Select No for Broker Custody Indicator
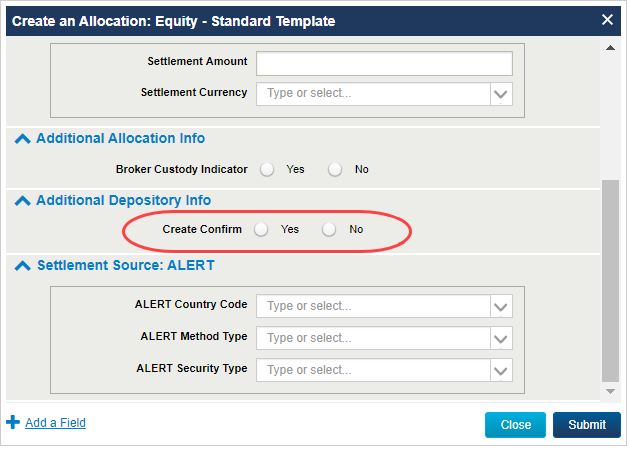This screenshot has height=449, width=630. [x=335, y=169]
